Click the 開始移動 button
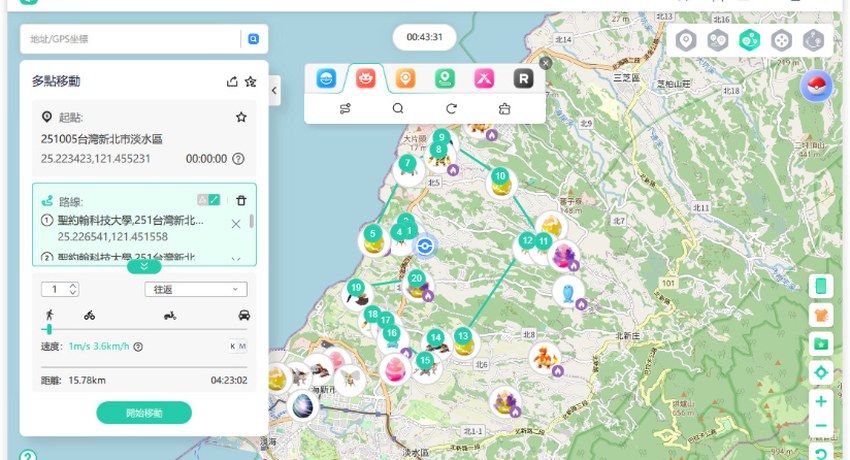 click(x=144, y=413)
